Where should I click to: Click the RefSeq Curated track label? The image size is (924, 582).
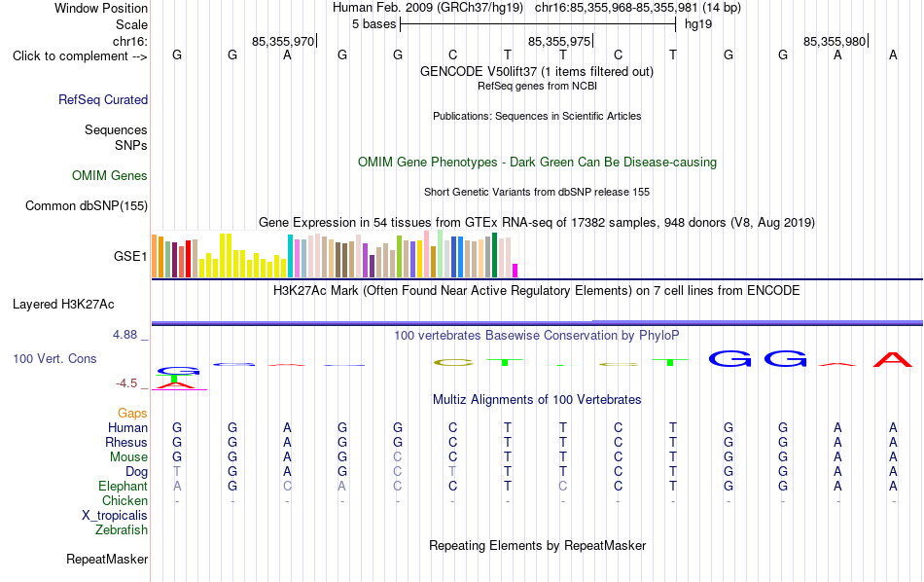tap(103, 99)
